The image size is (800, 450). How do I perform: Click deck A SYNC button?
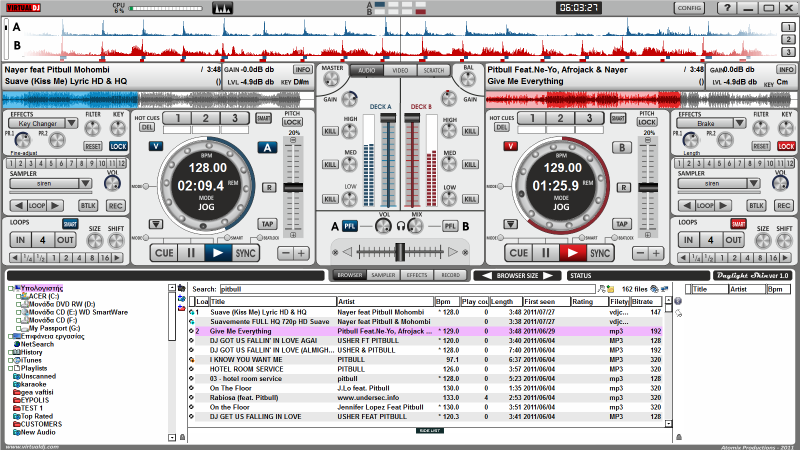point(245,253)
